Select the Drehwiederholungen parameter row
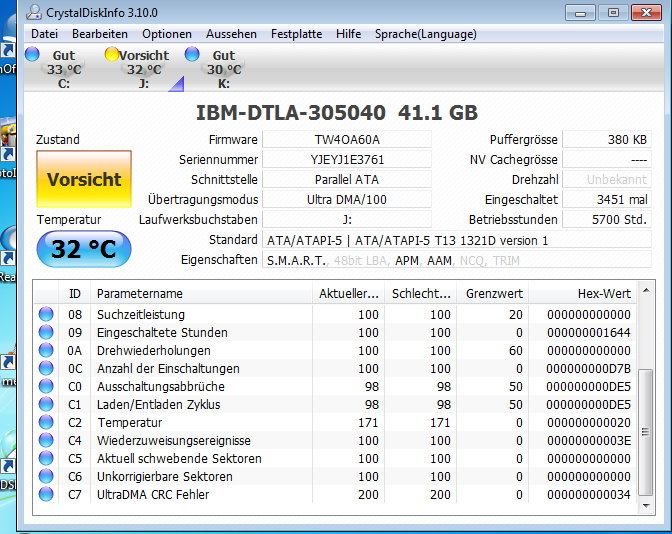Screen dimensions: 672x534 tap(335, 351)
